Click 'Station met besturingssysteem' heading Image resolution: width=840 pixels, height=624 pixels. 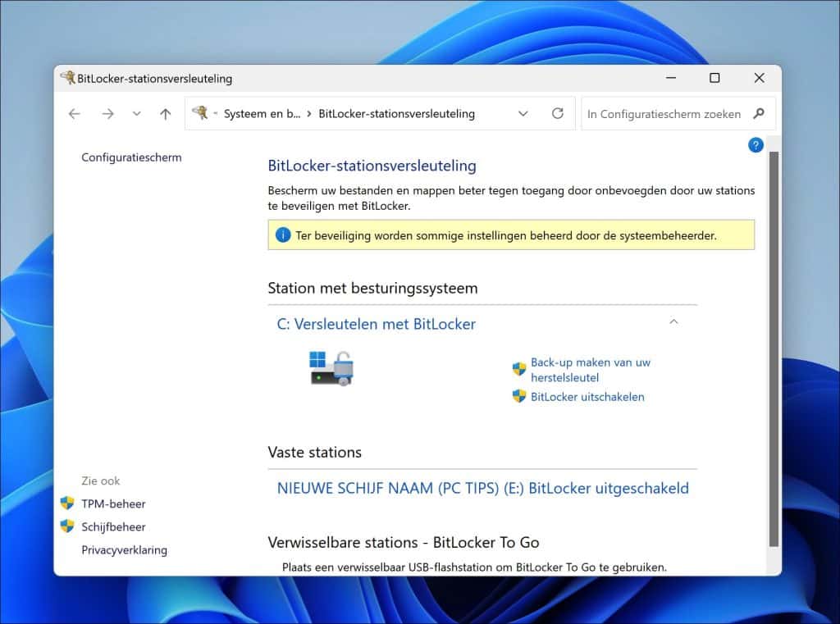[372, 288]
